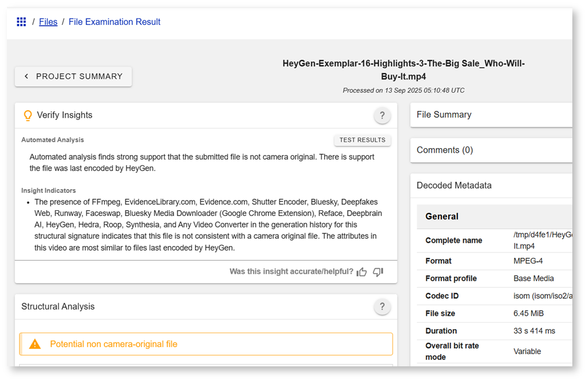Open the Files breadcrumb link

(x=48, y=21)
